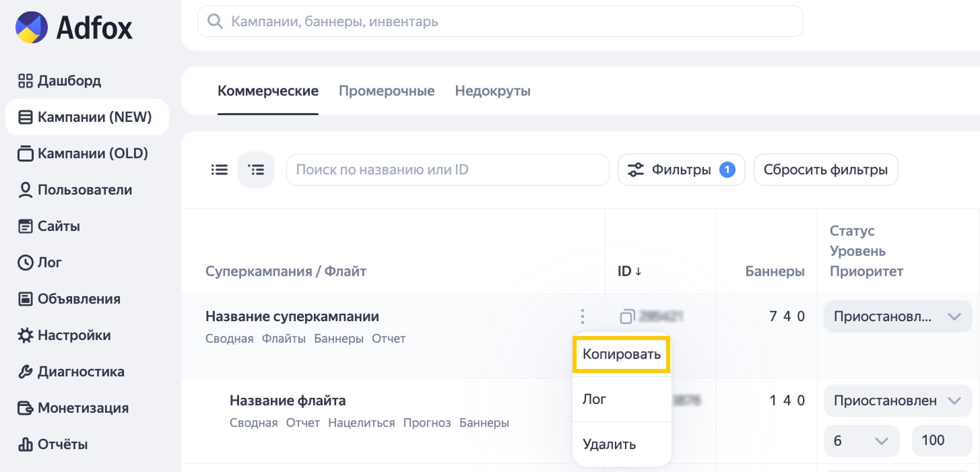Focus the search by name or ID field
This screenshot has width=980, height=472.
[x=447, y=170]
